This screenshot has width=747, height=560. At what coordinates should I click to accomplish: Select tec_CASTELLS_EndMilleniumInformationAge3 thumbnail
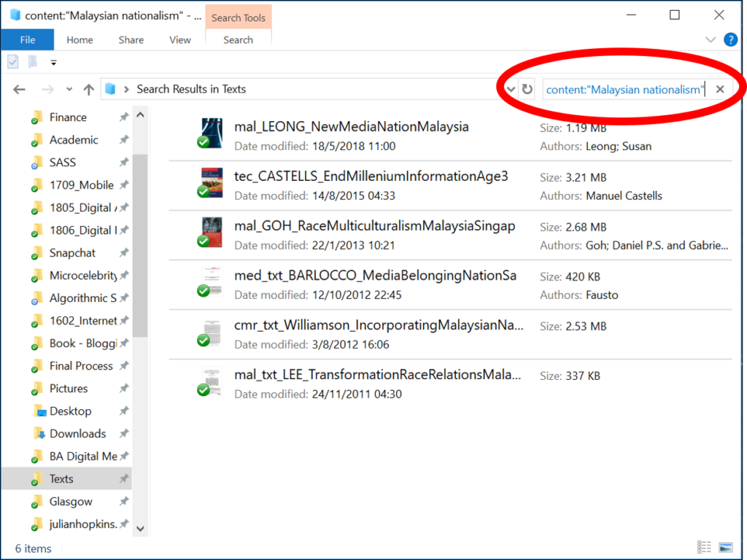pos(212,182)
